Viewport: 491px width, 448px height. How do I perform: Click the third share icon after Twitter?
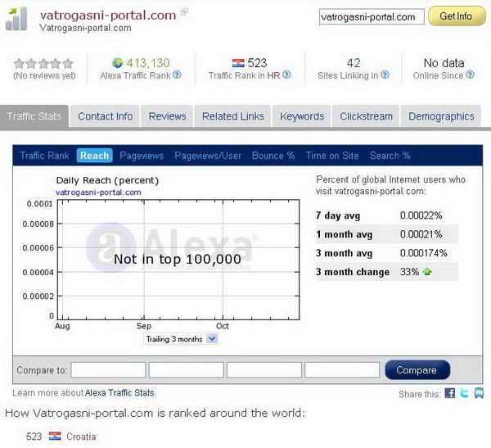tap(478, 394)
